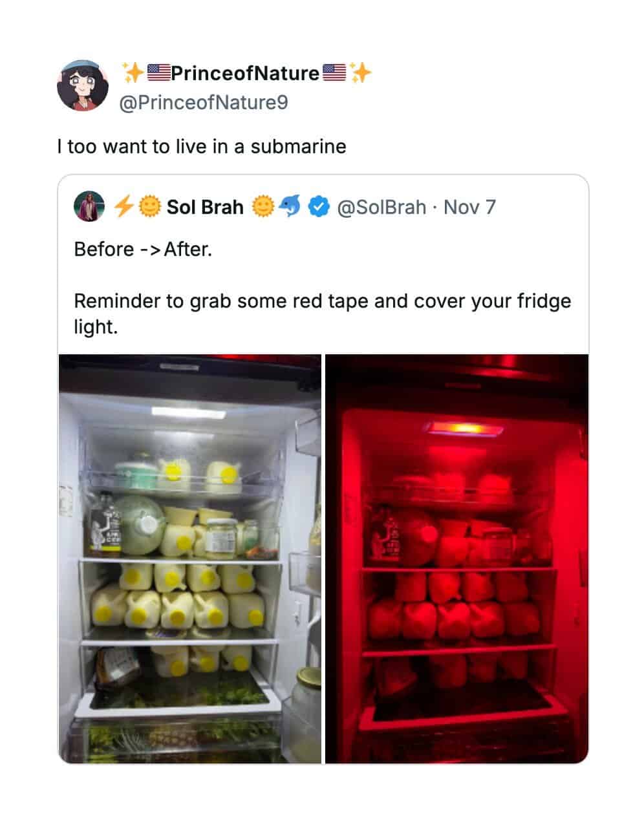644x821 pixels.
Task: Click the sparkle emoji at name's end
Action: coord(361,73)
